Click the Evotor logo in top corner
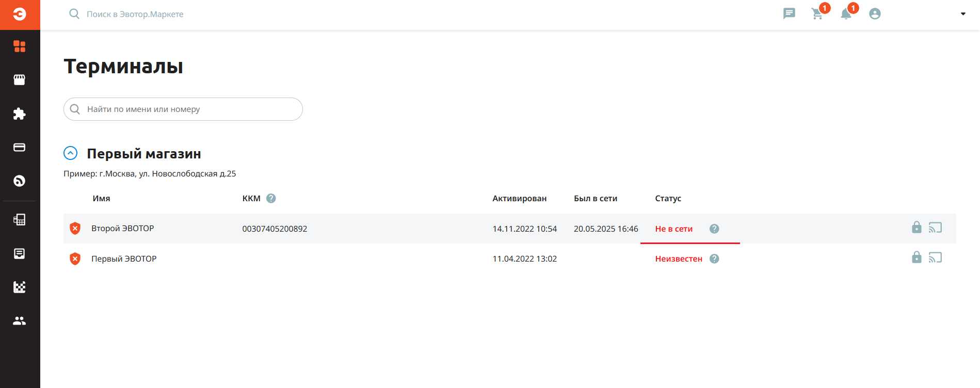The width and height of the screenshot is (980, 388). click(x=20, y=14)
